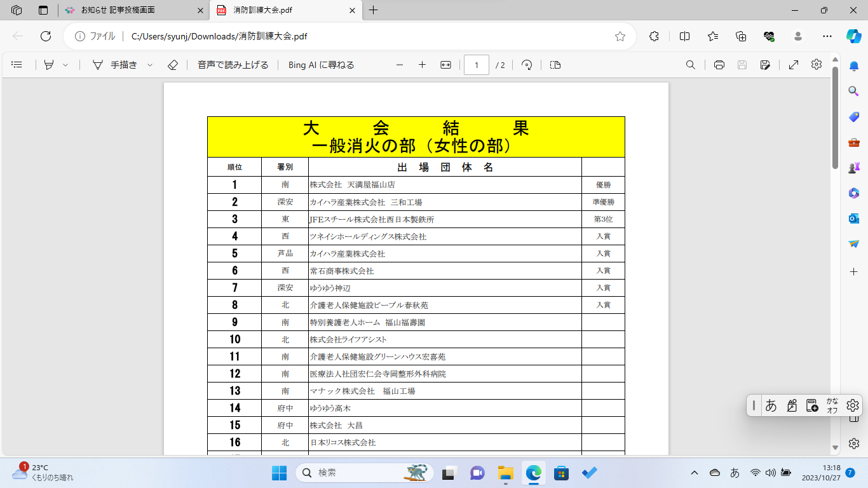Click Bing AI に尋ねる
The height and width of the screenshot is (488, 868).
322,65
